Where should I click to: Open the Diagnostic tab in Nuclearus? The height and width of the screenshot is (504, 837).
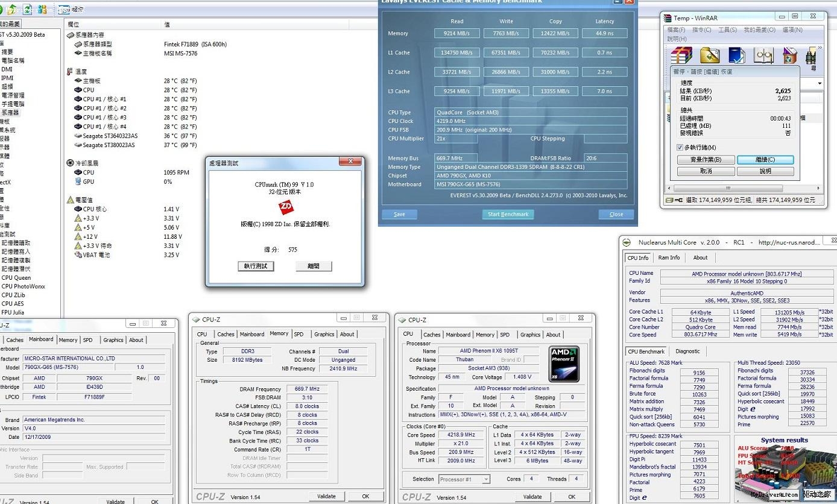tap(687, 351)
